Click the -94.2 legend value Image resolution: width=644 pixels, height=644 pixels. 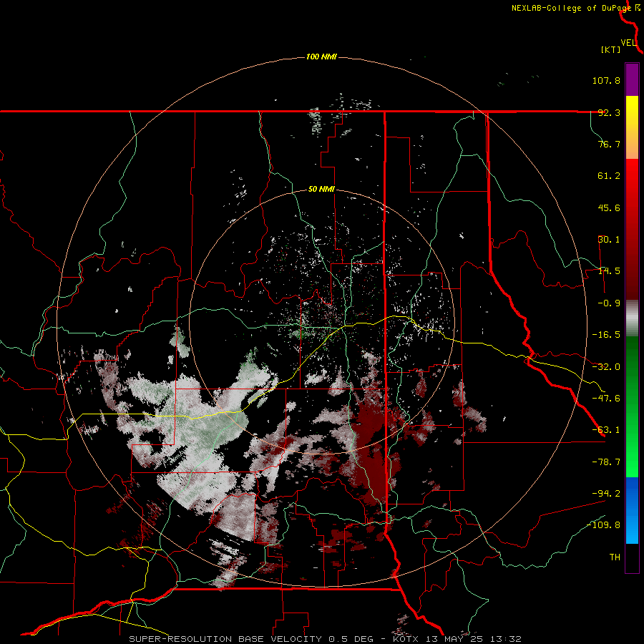click(x=606, y=493)
